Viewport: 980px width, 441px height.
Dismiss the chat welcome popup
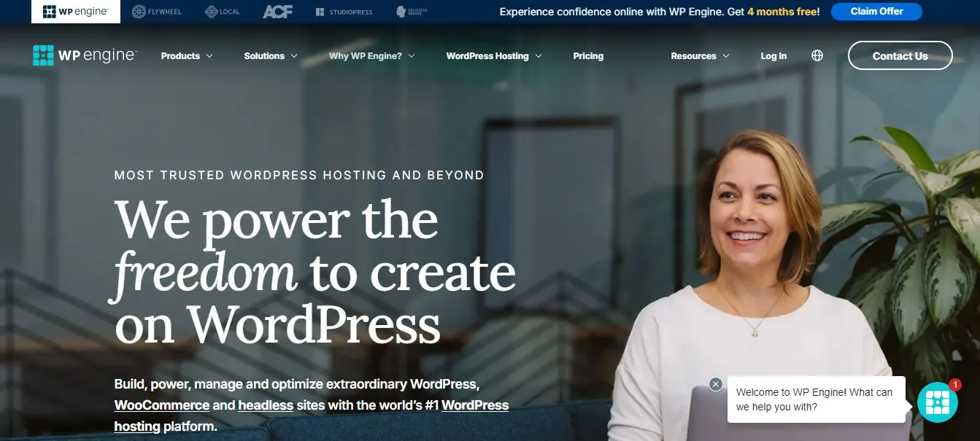[714, 382]
